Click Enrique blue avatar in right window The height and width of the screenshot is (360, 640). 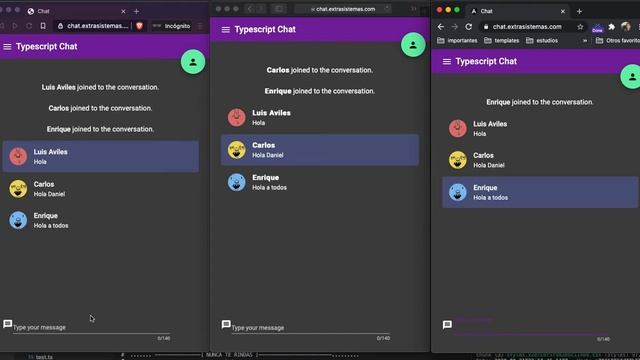click(x=458, y=192)
